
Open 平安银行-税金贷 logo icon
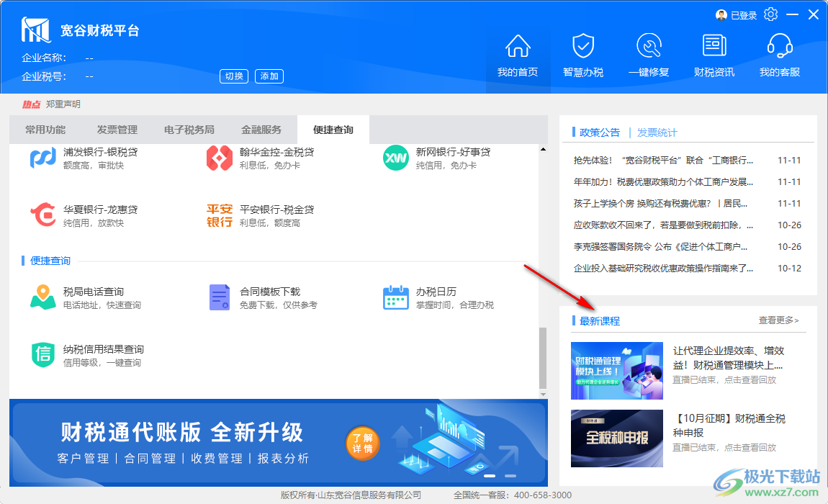(x=219, y=215)
